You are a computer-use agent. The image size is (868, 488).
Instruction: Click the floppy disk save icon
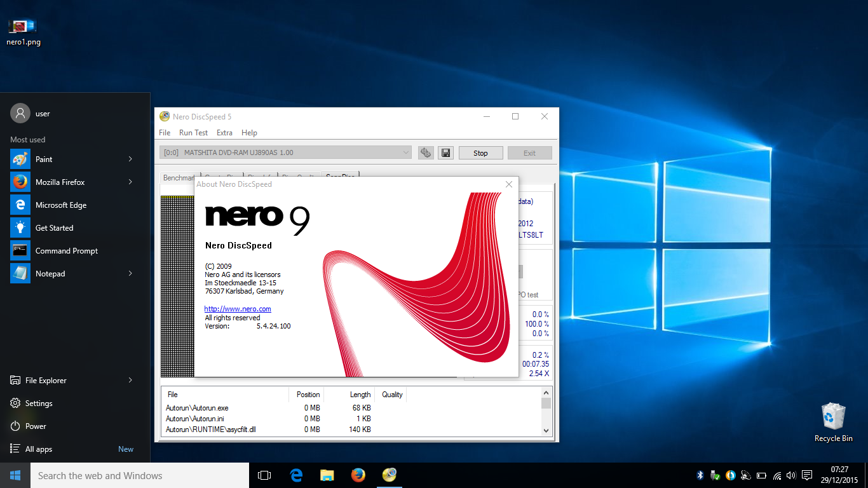click(445, 152)
